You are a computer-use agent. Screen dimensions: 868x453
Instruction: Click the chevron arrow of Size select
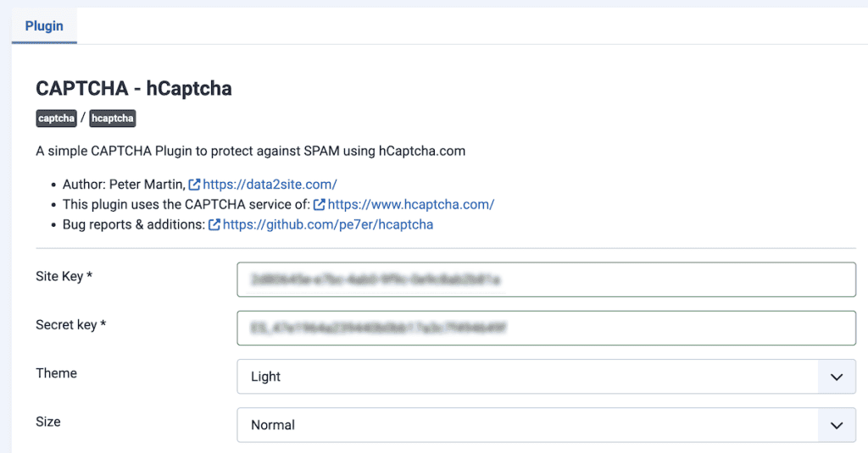(x=837, y=425)
